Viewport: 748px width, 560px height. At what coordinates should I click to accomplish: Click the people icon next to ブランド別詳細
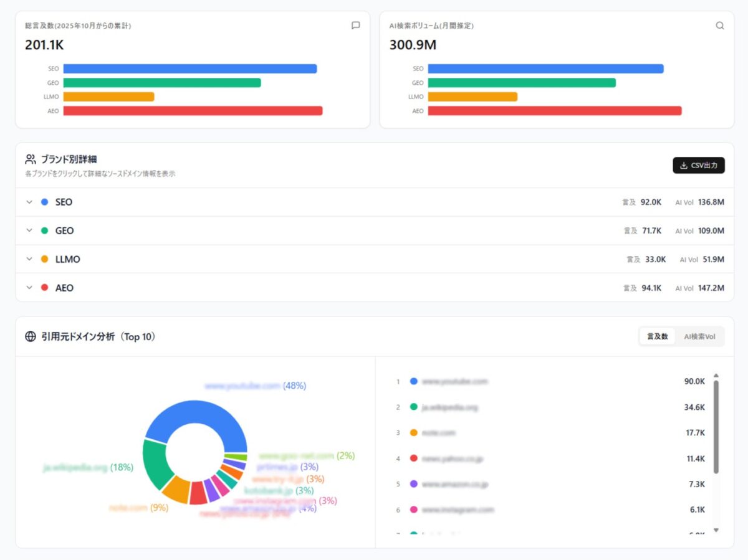point(30,159)
